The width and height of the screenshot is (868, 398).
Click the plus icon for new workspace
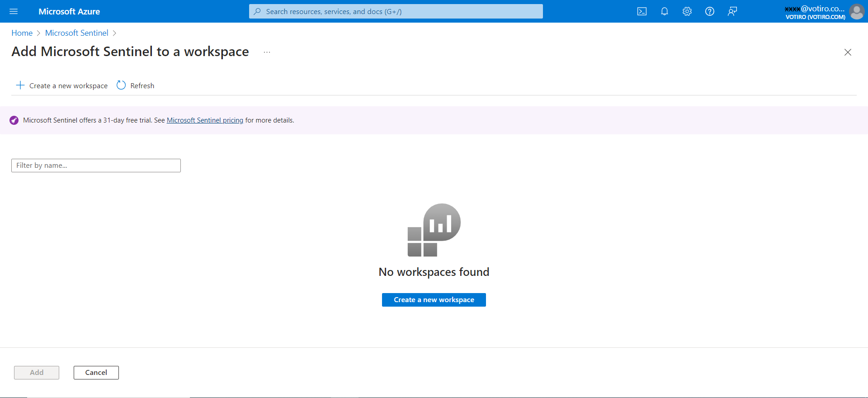click(20, 85)
